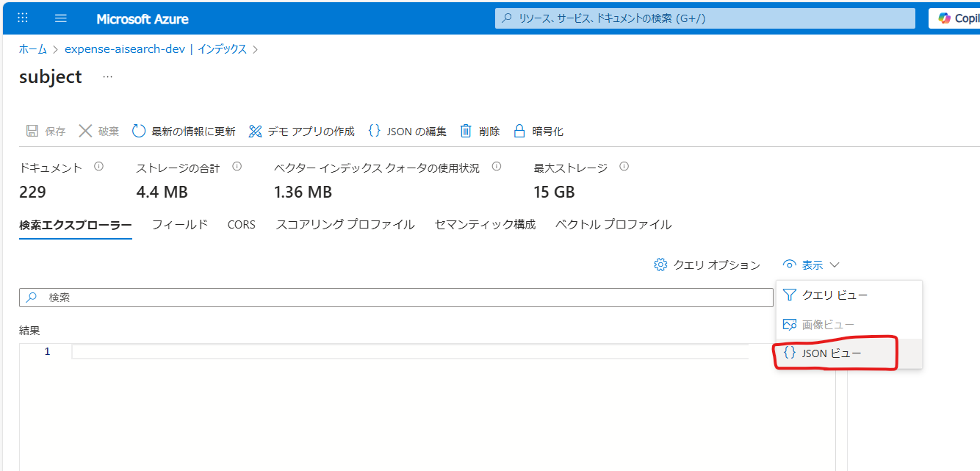The width and height of the screenshot is (980, 471).
Task: Open the Azure portal apps grid icon
Action: pos(23,18)
